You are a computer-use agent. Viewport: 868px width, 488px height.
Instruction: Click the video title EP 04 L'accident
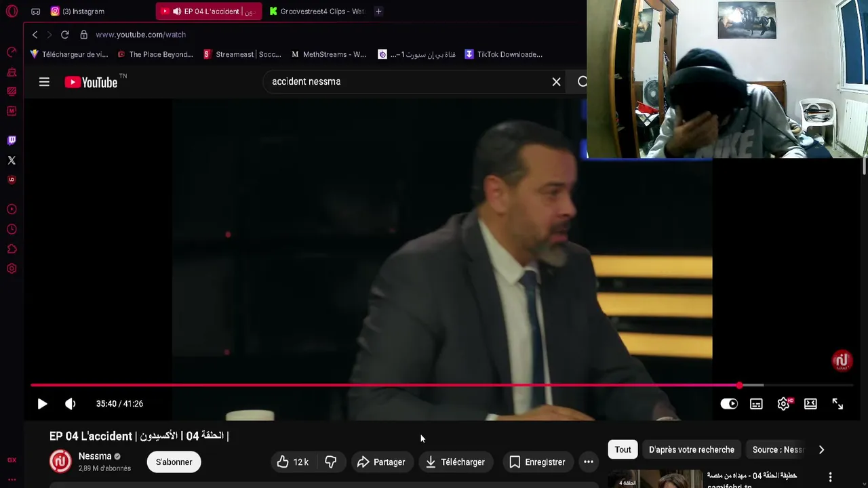point(139,436)
